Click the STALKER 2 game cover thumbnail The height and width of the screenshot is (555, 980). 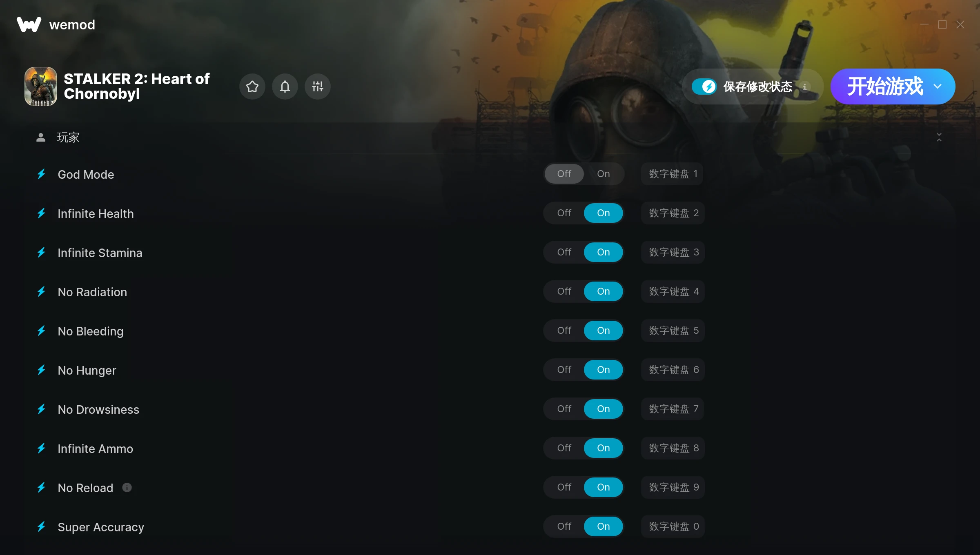click(x=41, y=87)
